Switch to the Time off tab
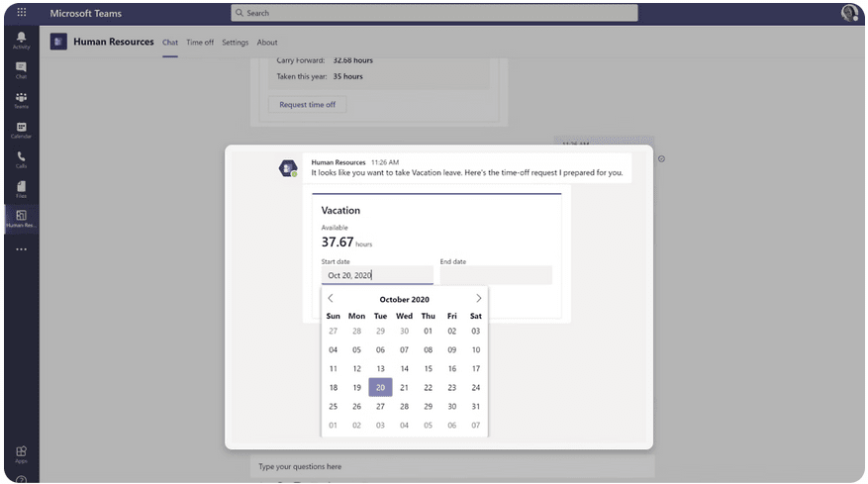The height and width of the screenshot is (484, 868). [200, 43]
